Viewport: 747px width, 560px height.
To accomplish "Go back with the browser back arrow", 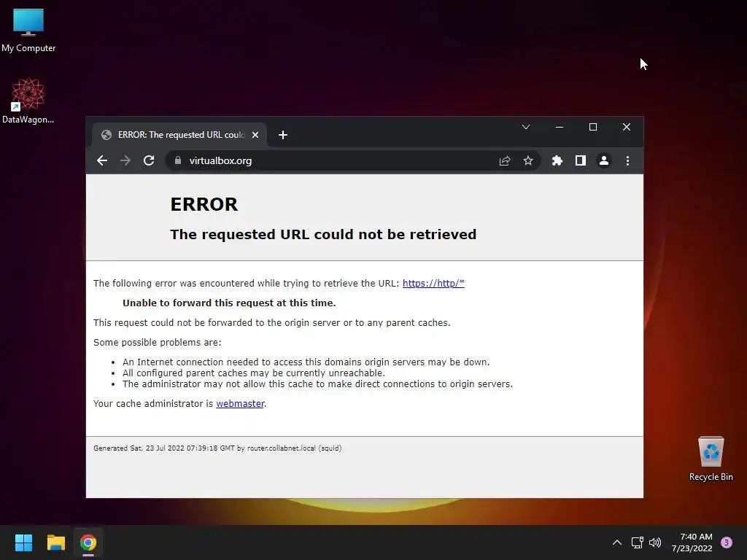I will click(102, 160).
